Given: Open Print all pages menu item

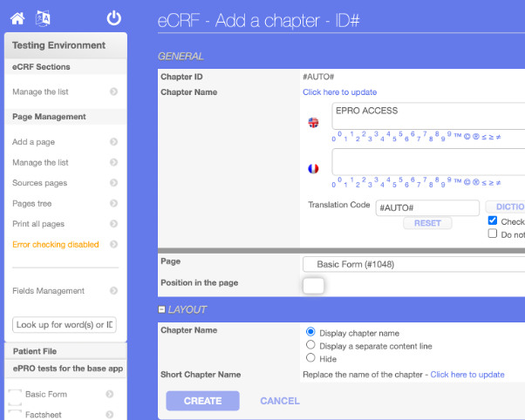Looking at the screenshot, I should click(38, 224).
